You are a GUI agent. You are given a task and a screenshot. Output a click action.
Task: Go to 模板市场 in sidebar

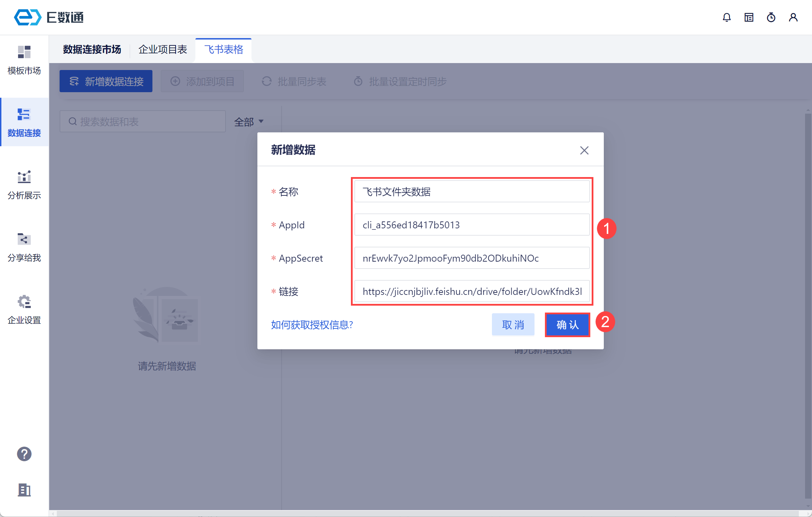tap(24, 60)
